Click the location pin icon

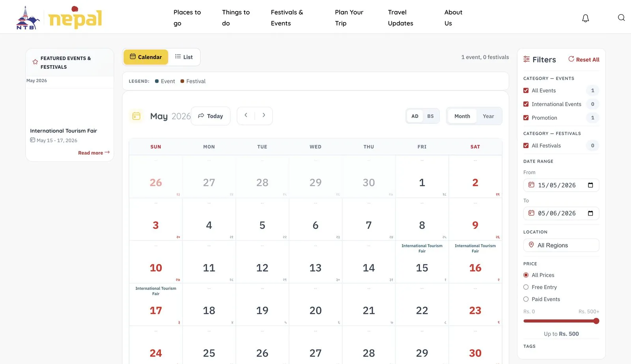click(531, 245)
